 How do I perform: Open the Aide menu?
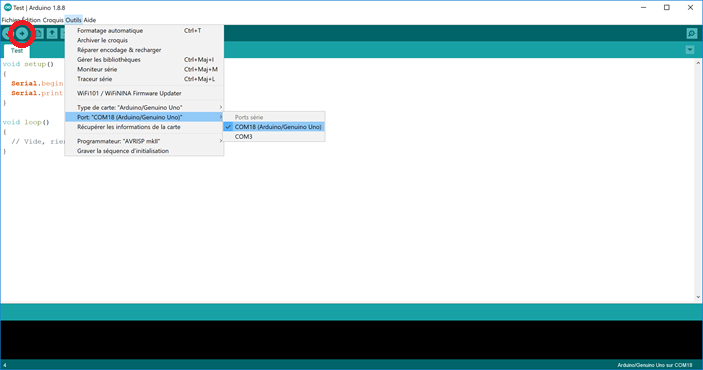pyautogui.click(x=90, y=20)
